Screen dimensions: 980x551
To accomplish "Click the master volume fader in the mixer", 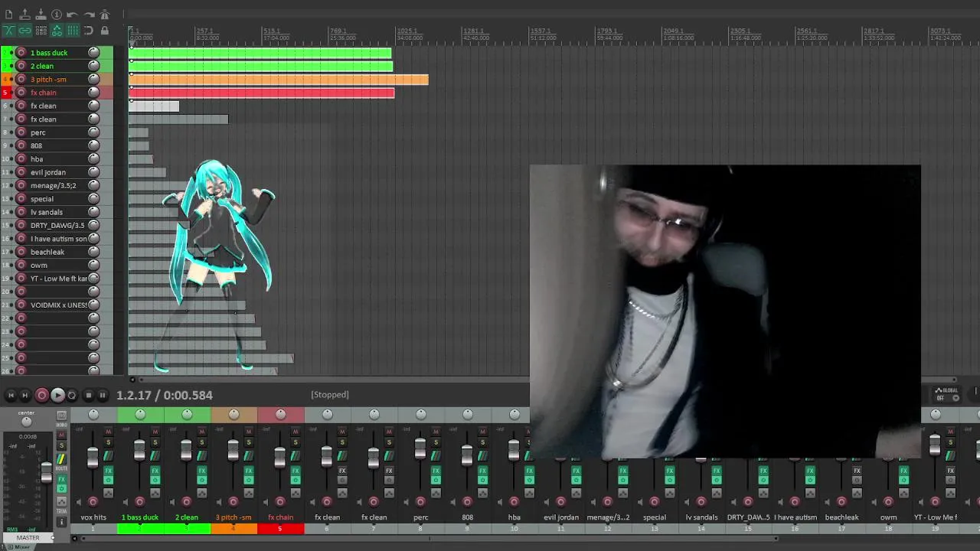I will coord(46,472).
